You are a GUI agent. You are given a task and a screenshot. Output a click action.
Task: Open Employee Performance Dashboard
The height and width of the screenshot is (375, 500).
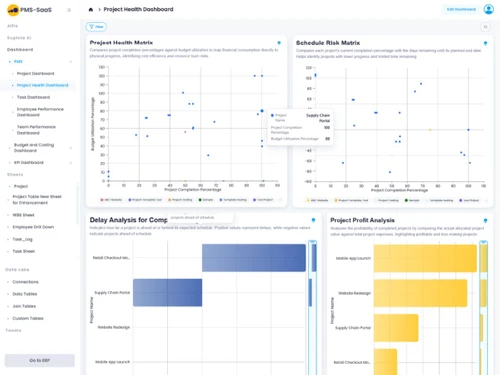click(40, 112)
